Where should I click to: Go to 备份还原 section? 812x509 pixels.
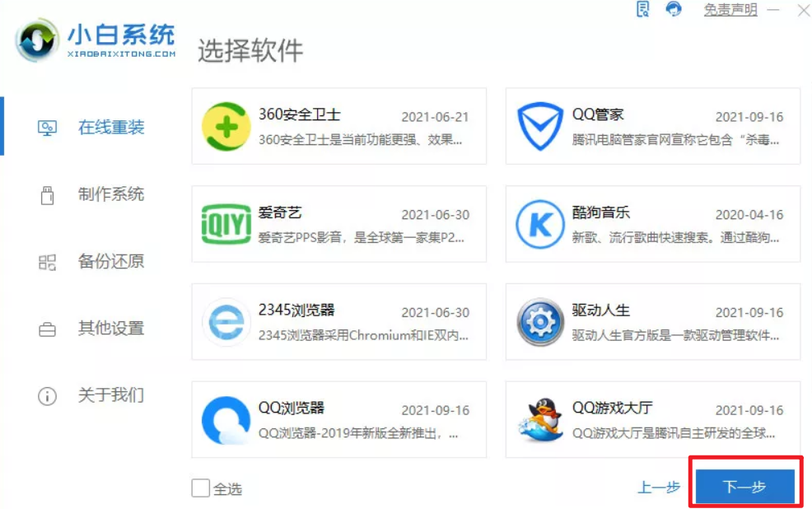coord(110,262)
